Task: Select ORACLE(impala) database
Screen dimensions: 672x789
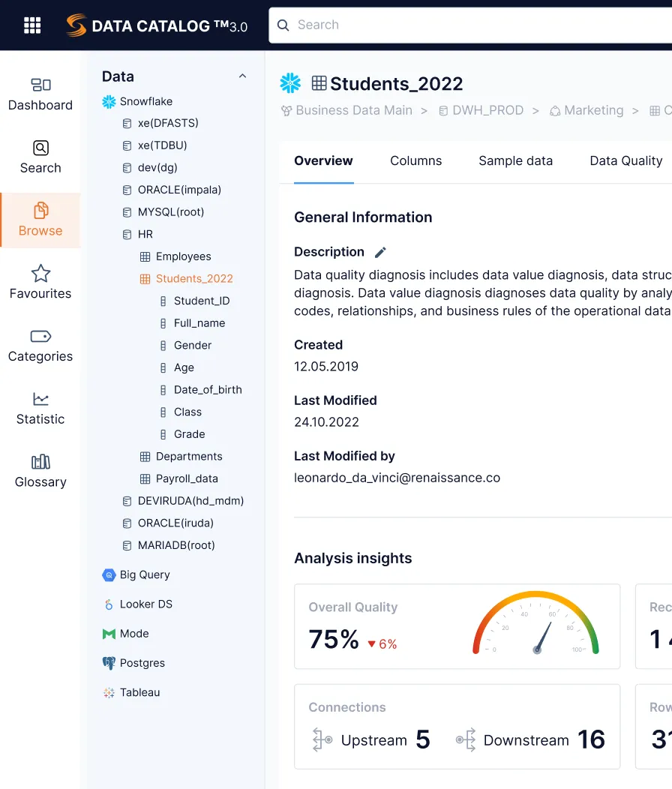Action: pos(172,190)
